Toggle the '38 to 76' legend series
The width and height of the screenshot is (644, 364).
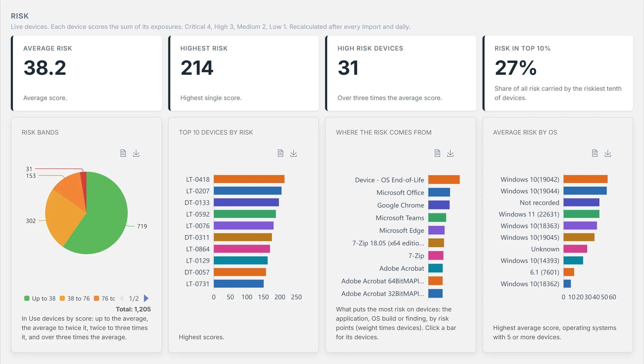pos(75,298)
